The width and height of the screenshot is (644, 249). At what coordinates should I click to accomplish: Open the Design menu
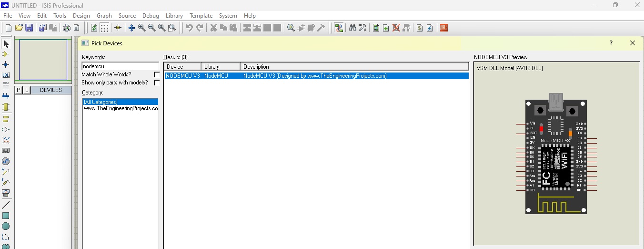click(x=81, y=16)
